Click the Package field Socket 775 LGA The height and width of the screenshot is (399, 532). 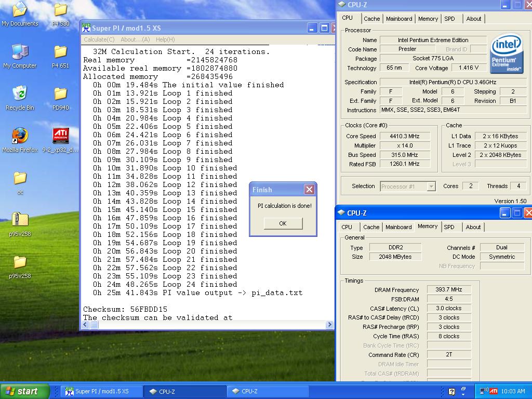pos(433,58)
